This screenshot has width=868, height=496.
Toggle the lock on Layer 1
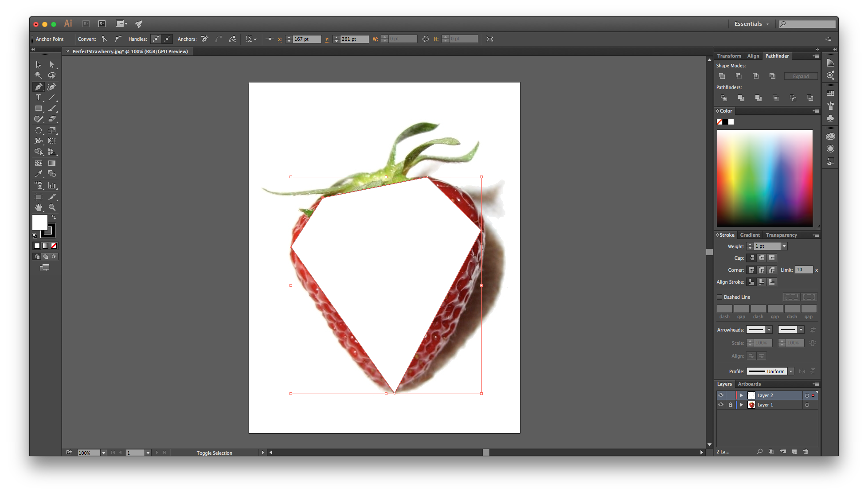coord(730,405)
